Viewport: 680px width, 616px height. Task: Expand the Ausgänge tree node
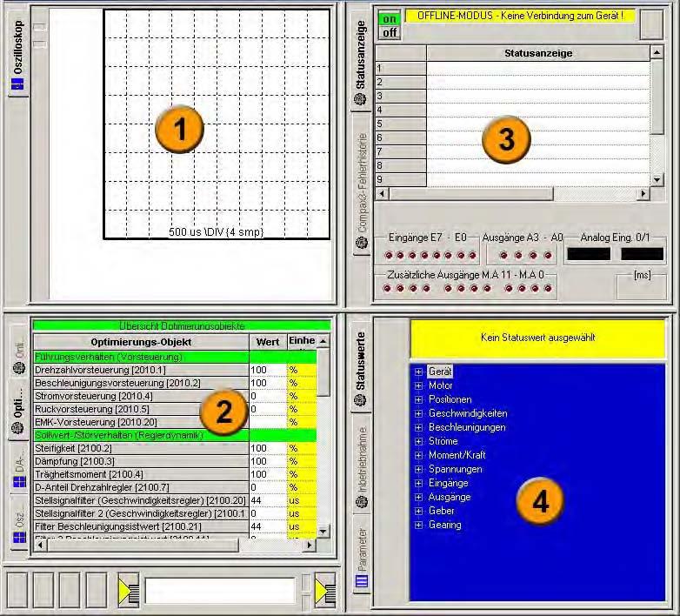(418, 497)
